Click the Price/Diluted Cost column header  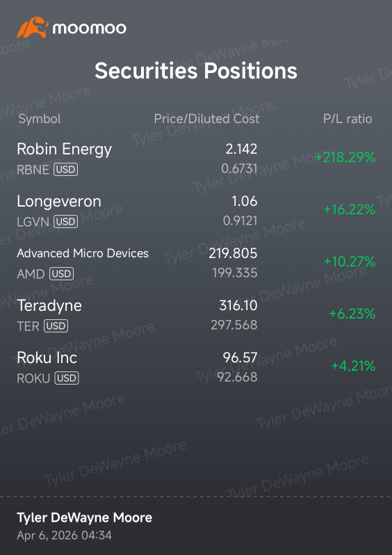(206, 118)
